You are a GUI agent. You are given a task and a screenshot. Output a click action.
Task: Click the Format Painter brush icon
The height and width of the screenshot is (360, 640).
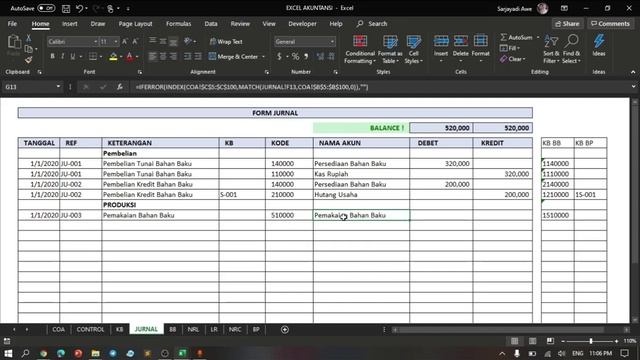click(x=28, y=60)
